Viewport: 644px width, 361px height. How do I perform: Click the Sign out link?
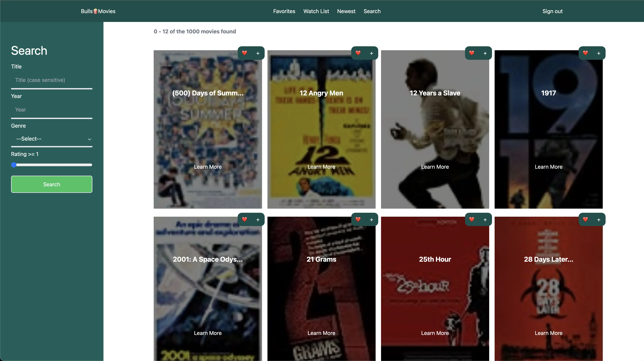[x=553, y=11]
